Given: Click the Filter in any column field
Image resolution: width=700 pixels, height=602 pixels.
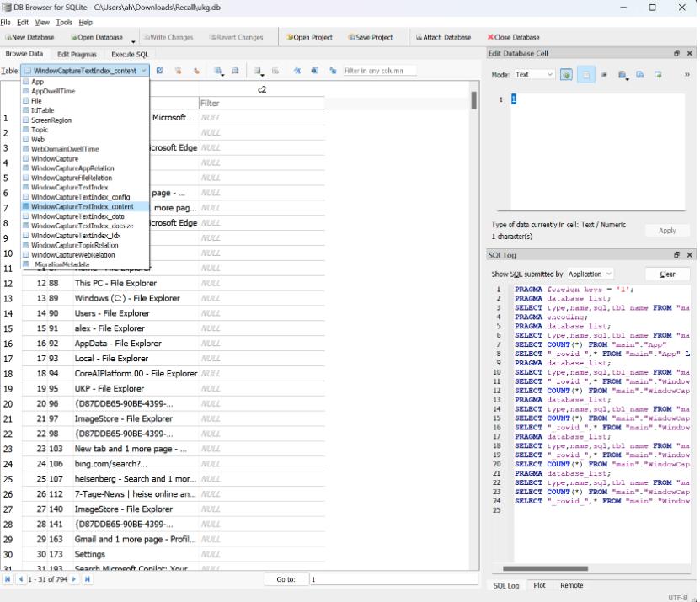Looking at the screenshot, I should [379, 72].
